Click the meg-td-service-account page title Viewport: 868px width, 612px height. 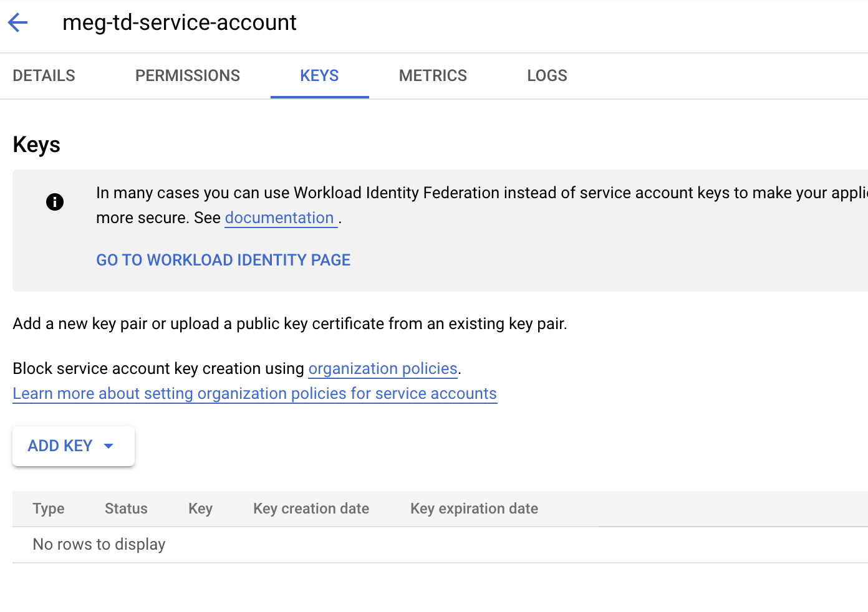point(180,23)
